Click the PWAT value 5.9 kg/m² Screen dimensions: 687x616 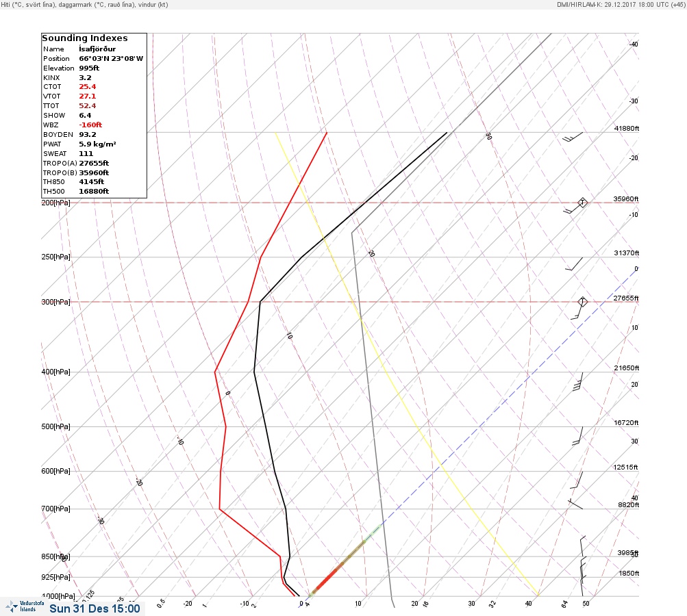97,144
